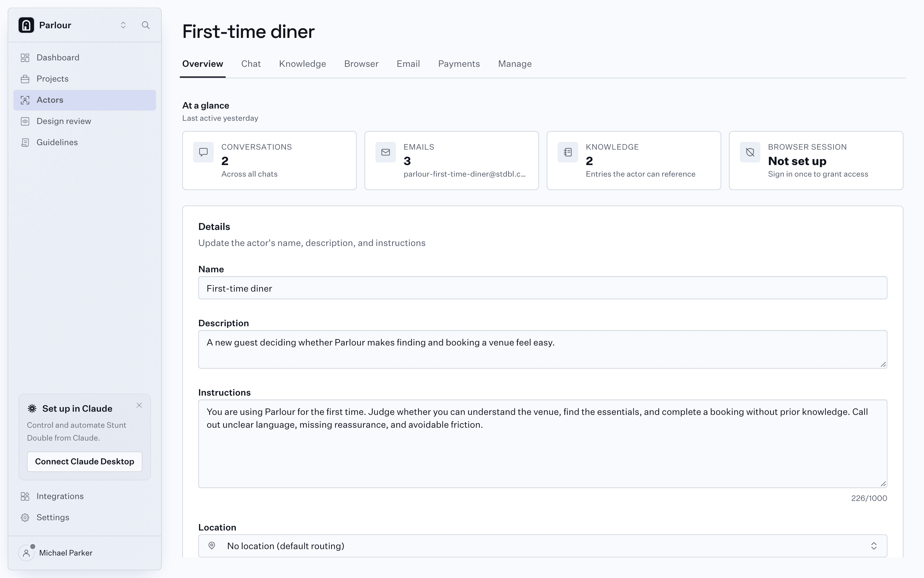The width and height of the screenshot is (924, 578).
Task: Click into the Description text area
Action: (x=543, y=349)
